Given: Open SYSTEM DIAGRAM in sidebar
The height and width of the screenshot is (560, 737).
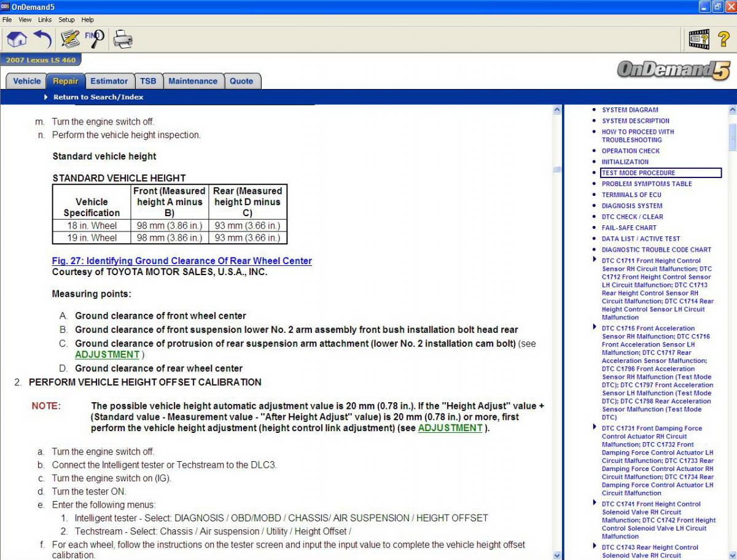Looking at the screenshot, I should 630,110.
